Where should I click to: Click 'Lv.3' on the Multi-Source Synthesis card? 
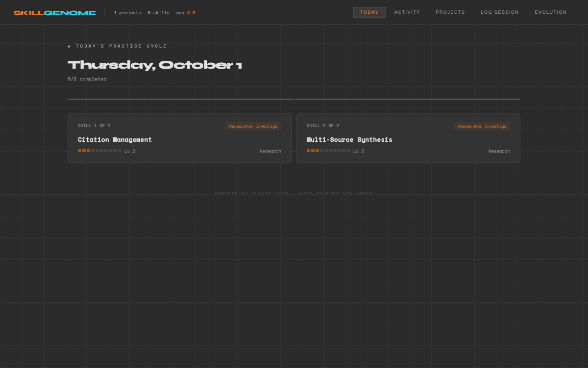coord(359,151)
